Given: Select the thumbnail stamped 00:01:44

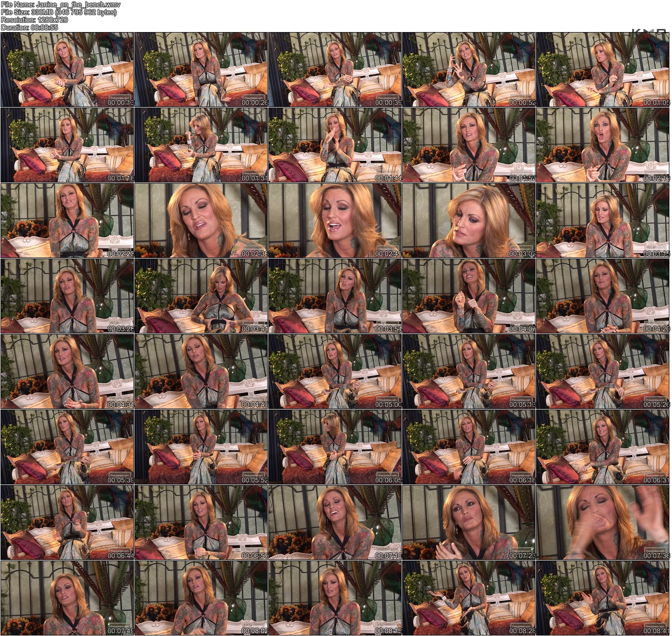Looking at the screenshot, I should 335,145.
